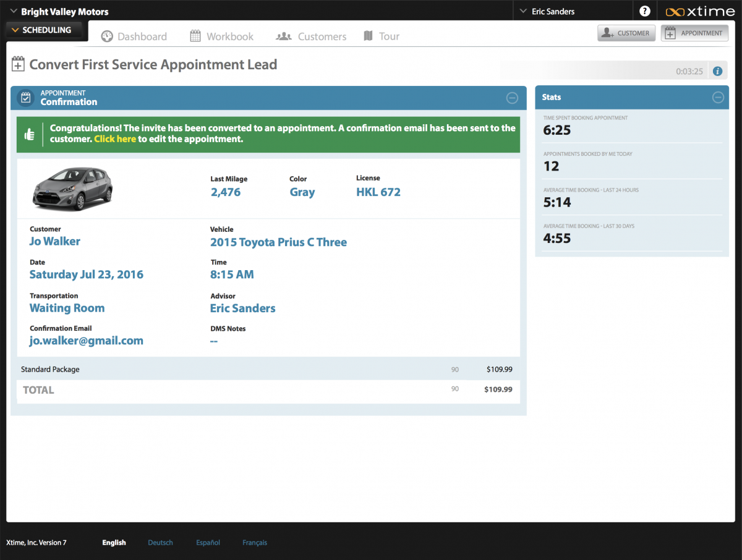Switch language to Deutsch
The height and width of the screenshot is (560, 742).
160,543
